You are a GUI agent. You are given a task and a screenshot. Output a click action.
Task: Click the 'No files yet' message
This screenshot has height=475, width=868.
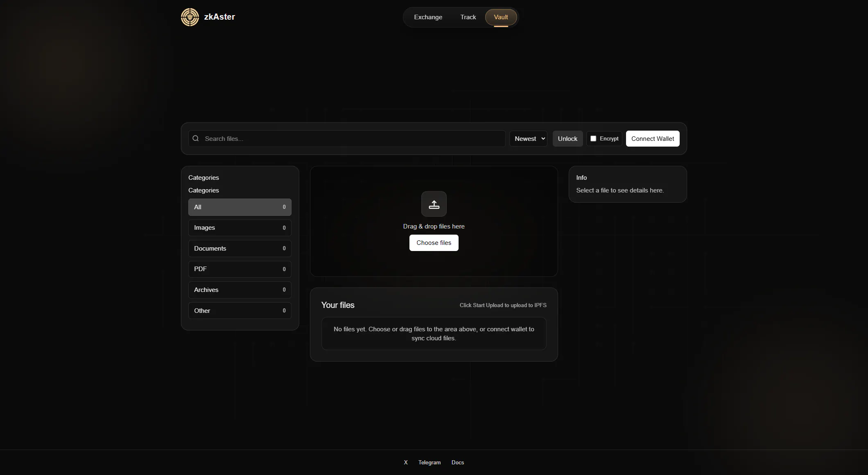tap(434, 333)
